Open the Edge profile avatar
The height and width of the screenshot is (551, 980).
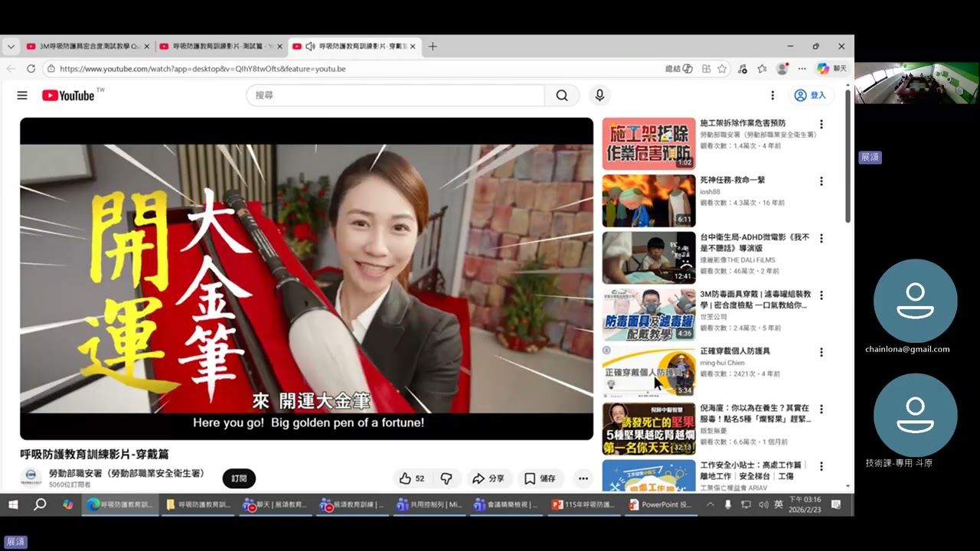coord(782,68)
